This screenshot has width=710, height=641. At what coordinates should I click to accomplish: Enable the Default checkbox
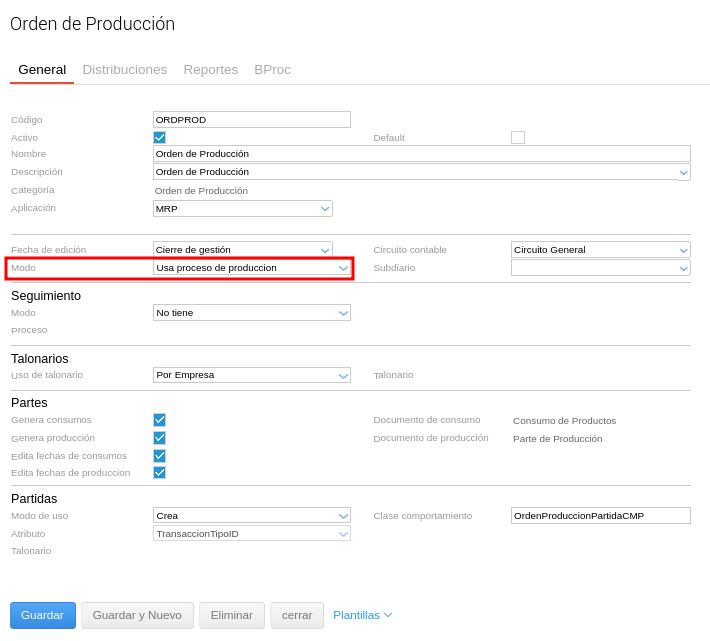[x=518, y=138]
